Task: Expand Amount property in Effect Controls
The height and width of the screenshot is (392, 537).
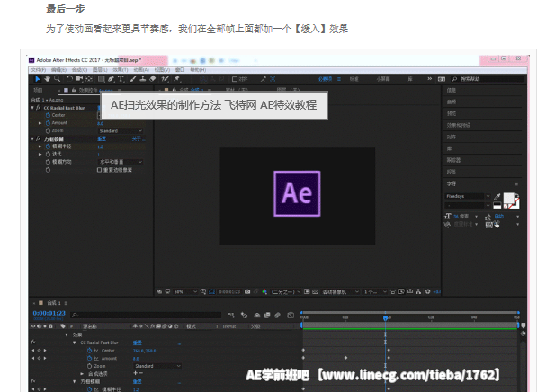Action: pyautogui.click(x=40, y=123)
